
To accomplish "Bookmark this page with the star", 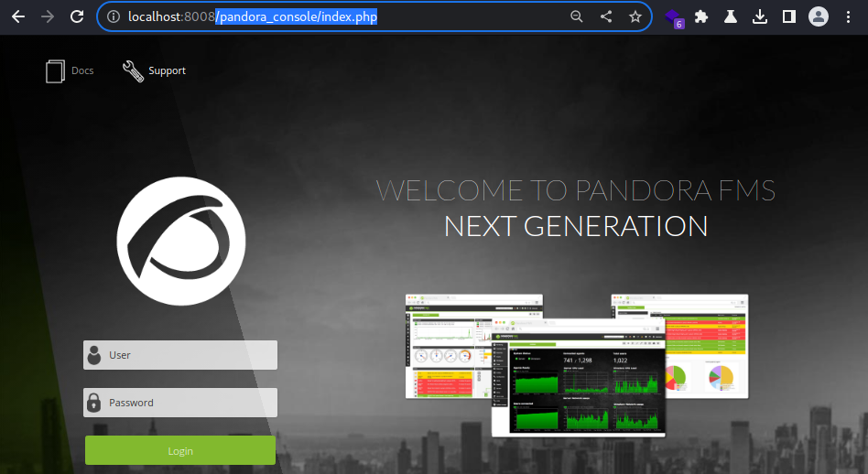I will [x=635, y=16].
